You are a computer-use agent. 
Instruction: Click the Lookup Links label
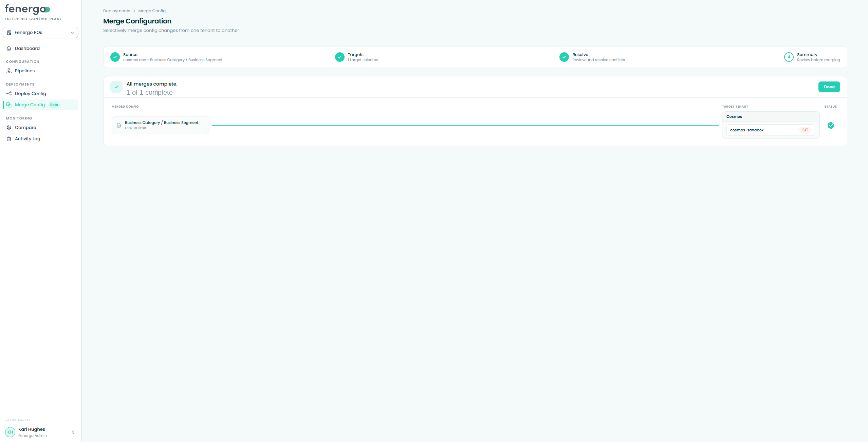135,128
